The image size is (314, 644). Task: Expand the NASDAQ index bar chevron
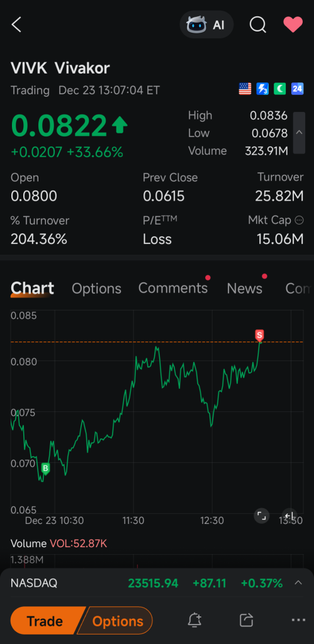[298, 583]
